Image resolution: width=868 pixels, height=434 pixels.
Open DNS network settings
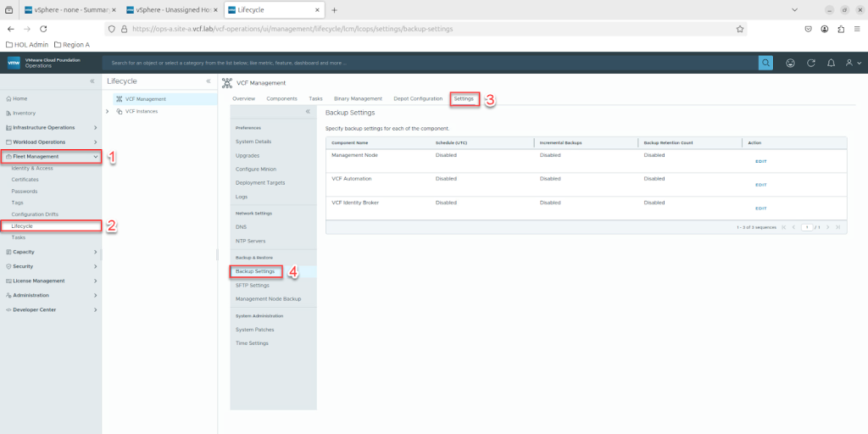pyautogui.click(x=241, y=227)
